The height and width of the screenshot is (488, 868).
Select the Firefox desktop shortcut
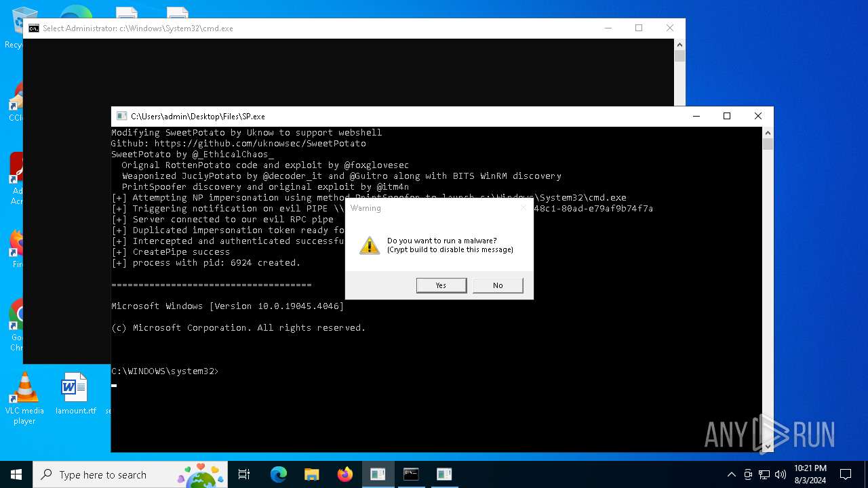pyautogui.click(x=16, y=248)
